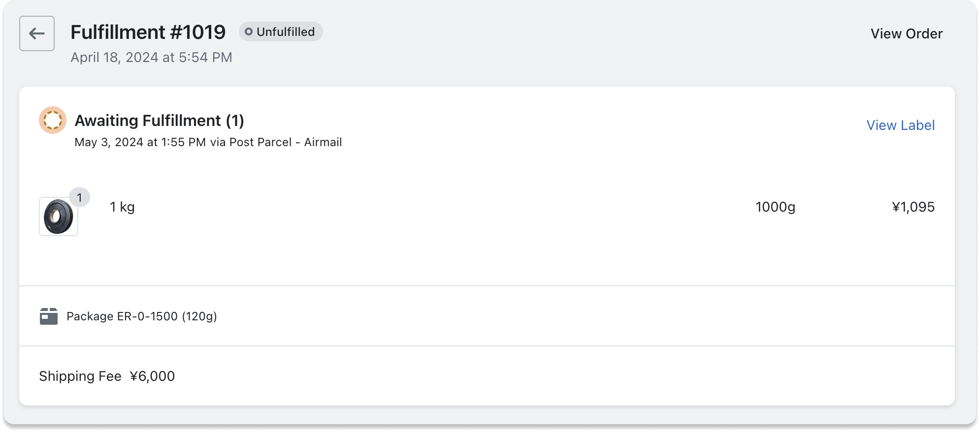The height and width of the screenshot is (432, 980).
Task: Click the orange Awaiting Fulfillment status icon
Action: click(x=53, y=120)
